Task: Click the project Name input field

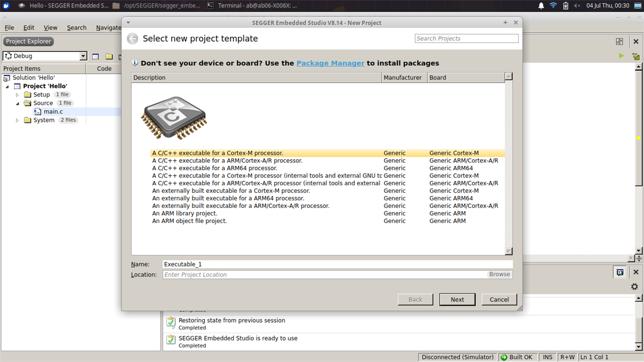Action: [x=337, y=264]
